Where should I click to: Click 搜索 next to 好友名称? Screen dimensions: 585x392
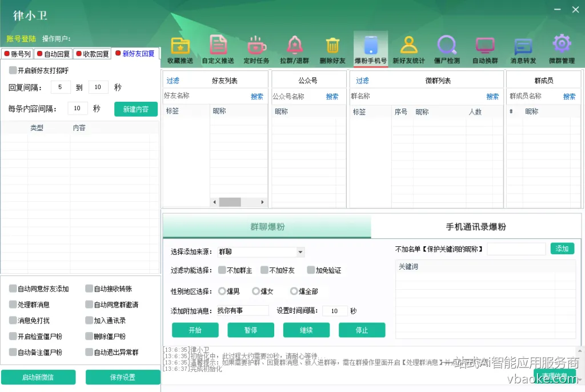[x=257, y=97]
